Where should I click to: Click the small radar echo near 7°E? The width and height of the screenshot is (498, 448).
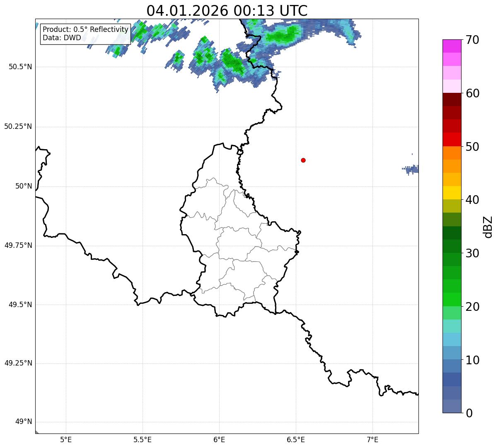click(x=411, y=169)
